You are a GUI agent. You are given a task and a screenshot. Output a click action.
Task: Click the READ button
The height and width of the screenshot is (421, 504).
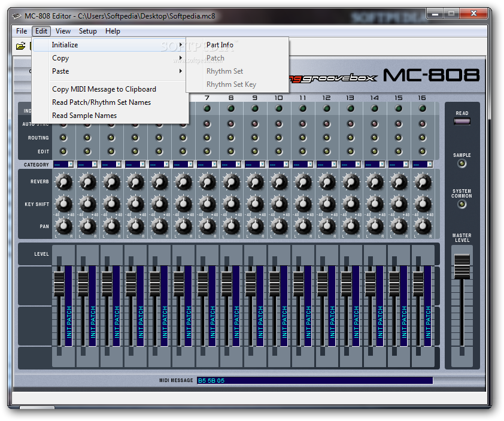click(x=462, y=121)
